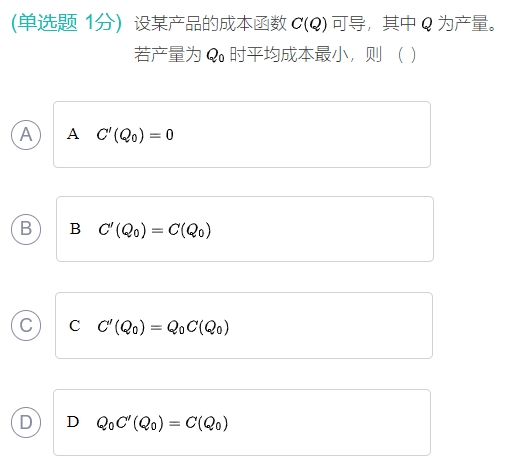Select the circled A radio button
This screenshot has height=469, width=510.
click(26, 135)
